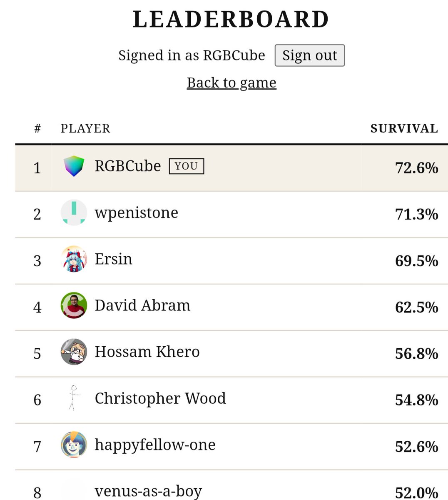448x500 pixels.
Task: Click the PLAYER column header
Action: (x=85, y=128)
